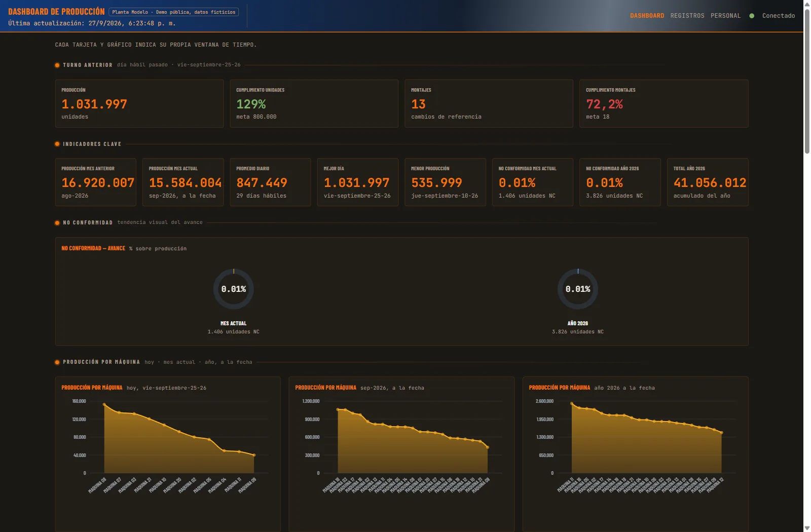Click the Última actualización timestamp

tap(92, 23)
